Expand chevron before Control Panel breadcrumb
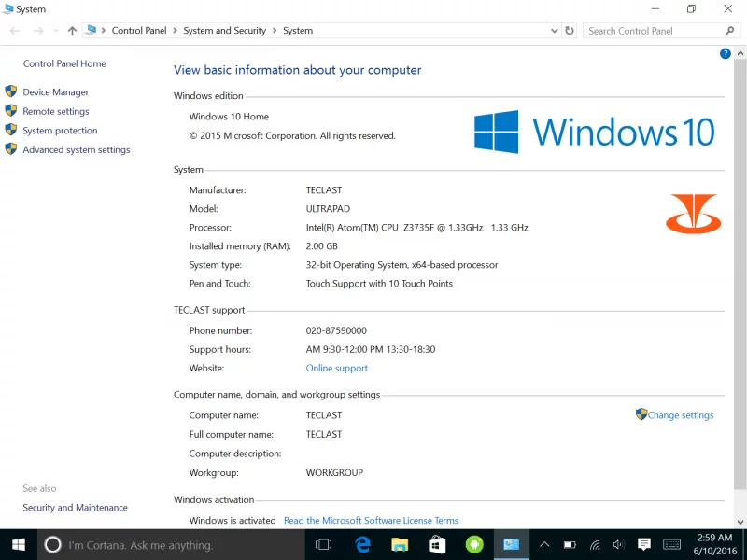Screen dimensions: 747x560 (x=104, y=31)
